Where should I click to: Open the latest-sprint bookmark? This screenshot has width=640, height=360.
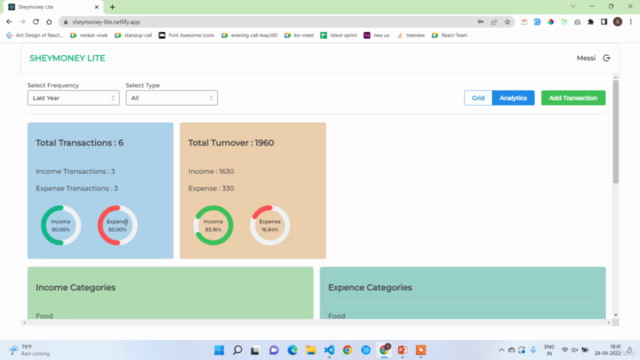point(339,36)
